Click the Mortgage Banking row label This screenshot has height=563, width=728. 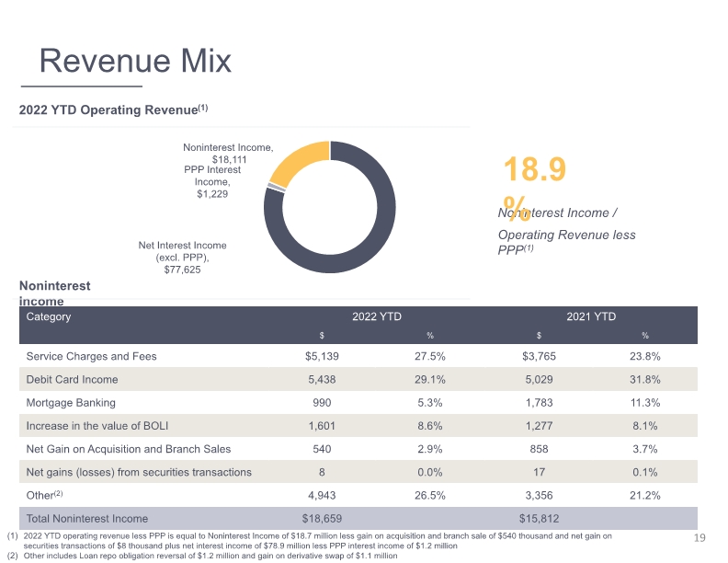71,403
